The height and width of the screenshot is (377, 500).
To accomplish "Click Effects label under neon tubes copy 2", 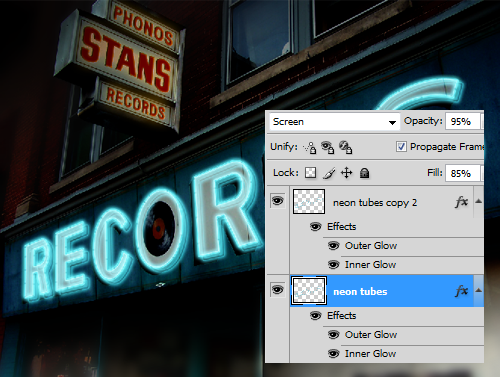I will (x=342, y=227).
